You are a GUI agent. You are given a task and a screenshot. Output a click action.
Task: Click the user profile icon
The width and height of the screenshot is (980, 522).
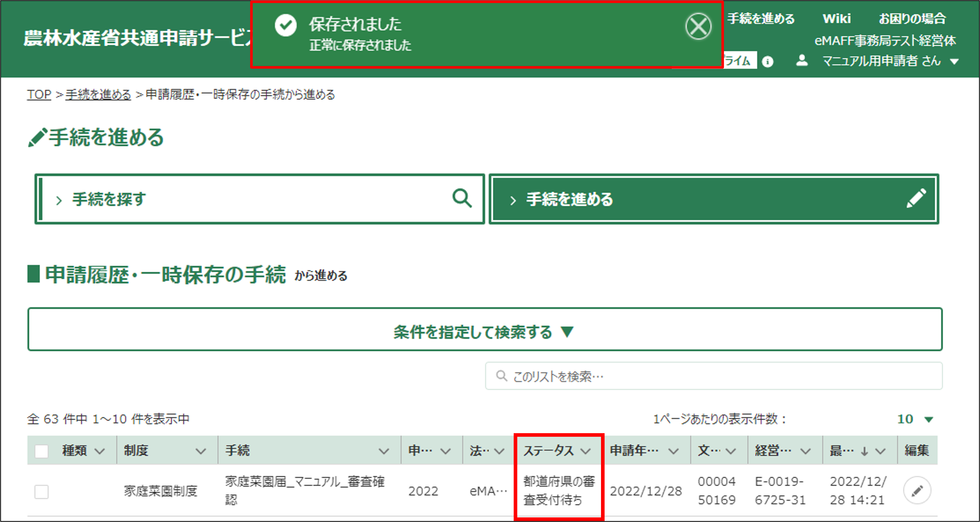(802, 60)
